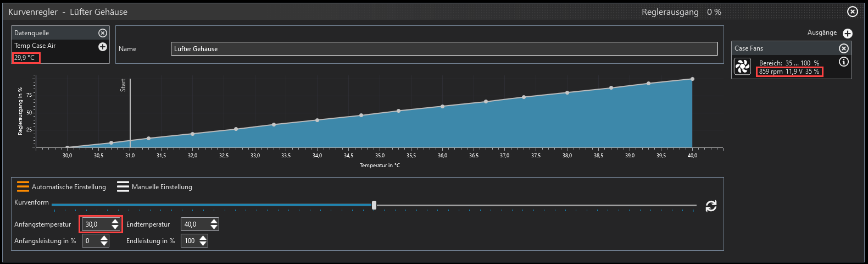Open Case Fans info icon

(x=843, y=62)
